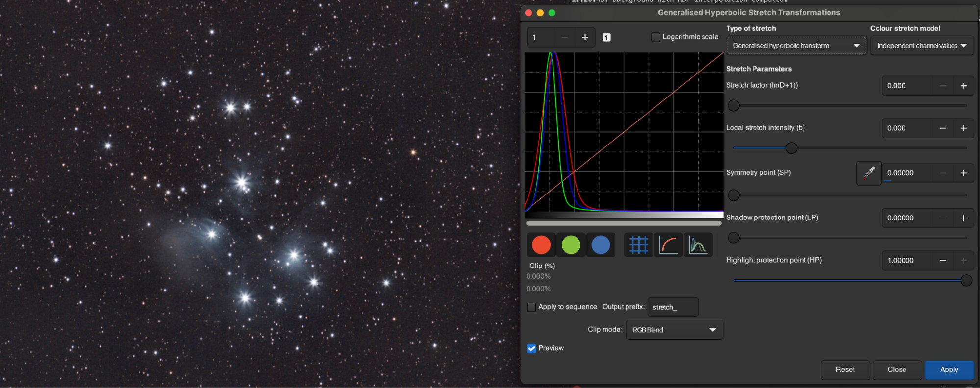Open the Colour stretch model dropdown
The image size is (980, 388).
coord(922,46)
